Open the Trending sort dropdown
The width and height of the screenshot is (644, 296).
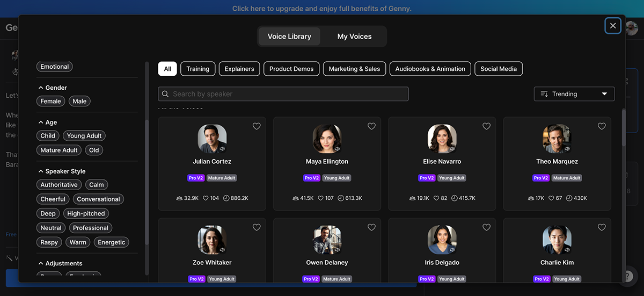(x=574, y=94)
